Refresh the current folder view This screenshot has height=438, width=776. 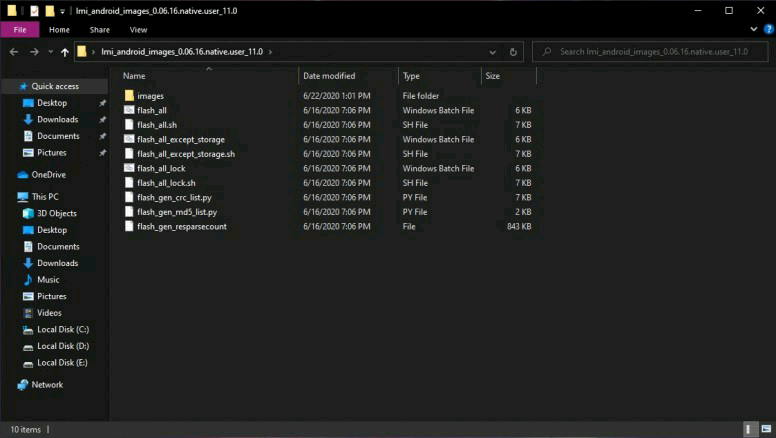[x=513, y=52]
